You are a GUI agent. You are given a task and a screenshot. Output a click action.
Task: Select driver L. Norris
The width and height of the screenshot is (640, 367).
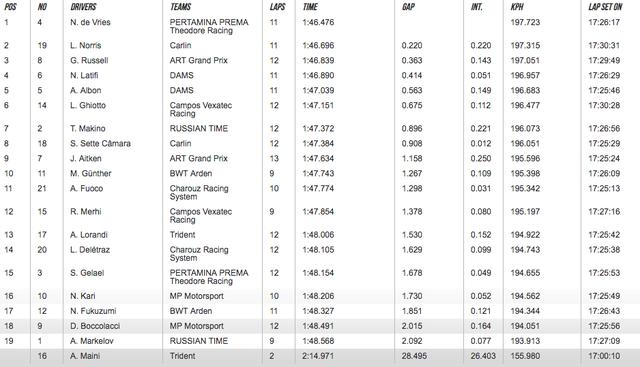click(x=86, y=45)
